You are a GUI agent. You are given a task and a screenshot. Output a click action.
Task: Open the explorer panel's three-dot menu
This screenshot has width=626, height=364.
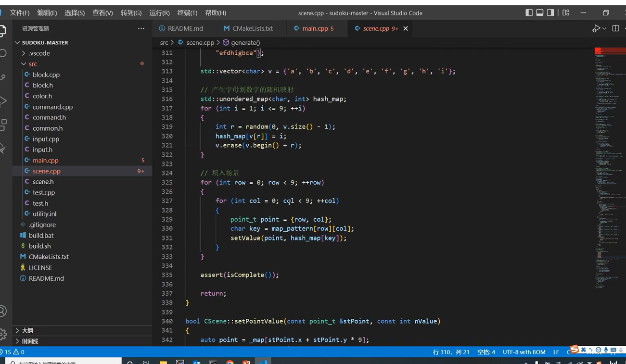pyautogui.click(x=141, y=28)
